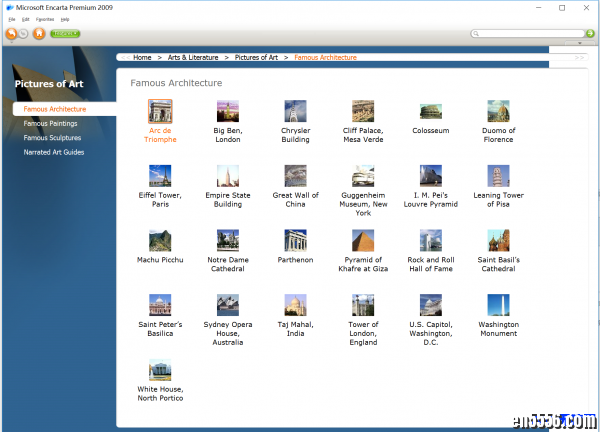Open the Sydney Opera House thumbnail
Screen dimensions: 600x432
[227, 305]
